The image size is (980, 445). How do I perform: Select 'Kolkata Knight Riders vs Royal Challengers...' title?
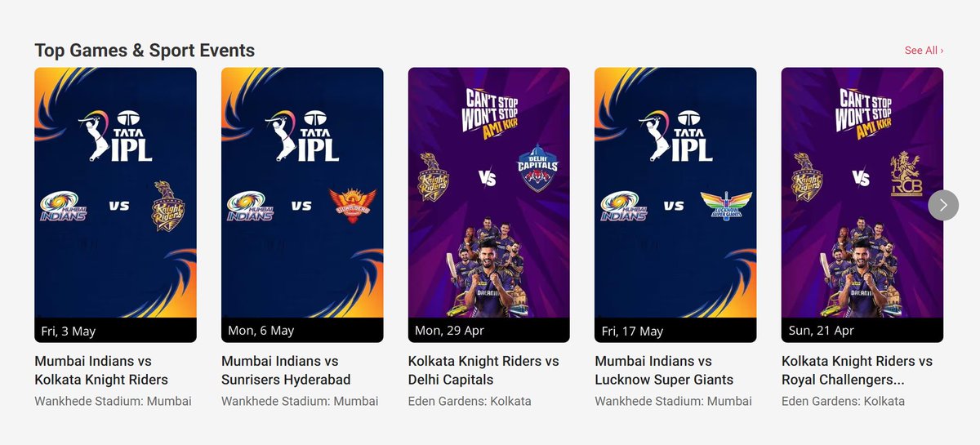[857, 370]
